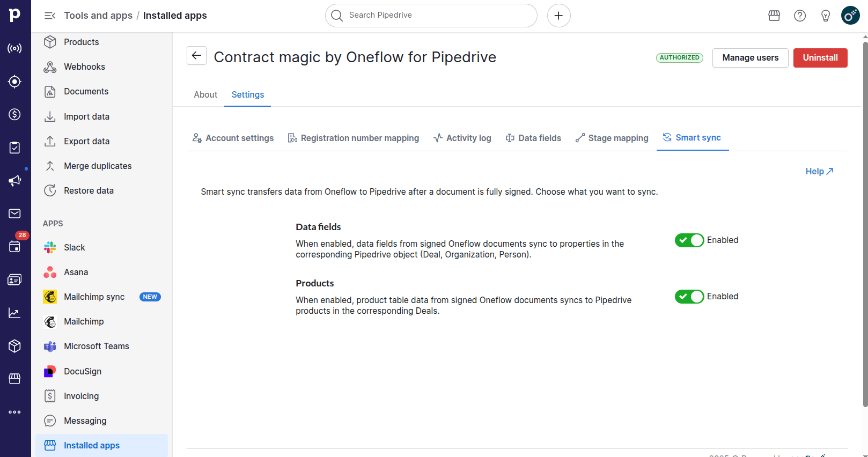The width and height of the screenshot is (868, 457).
Task: Open the Stage mapping tab
Action: (x=612, y=138)
